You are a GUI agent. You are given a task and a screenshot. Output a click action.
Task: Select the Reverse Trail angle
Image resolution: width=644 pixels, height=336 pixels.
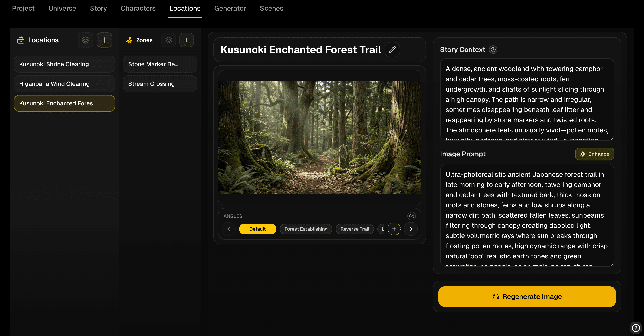[x=355, y=229]
